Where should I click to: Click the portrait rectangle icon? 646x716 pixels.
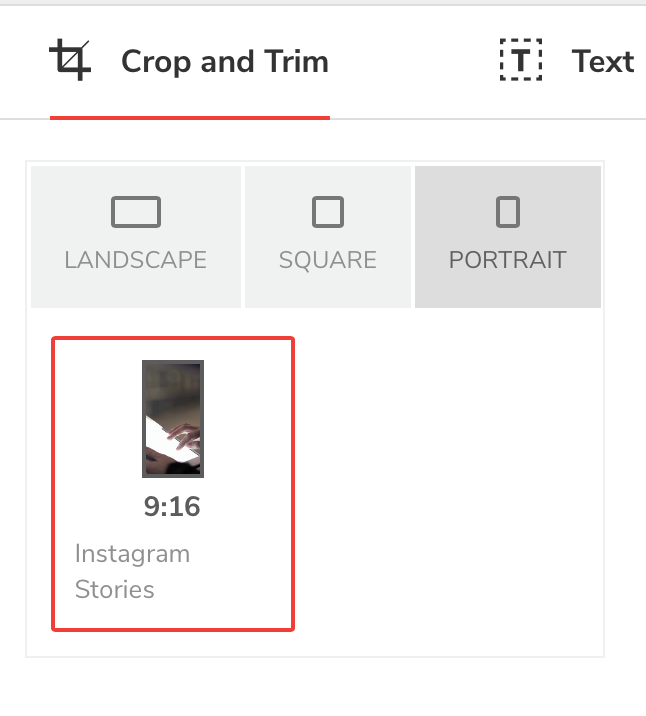point(508,212)
